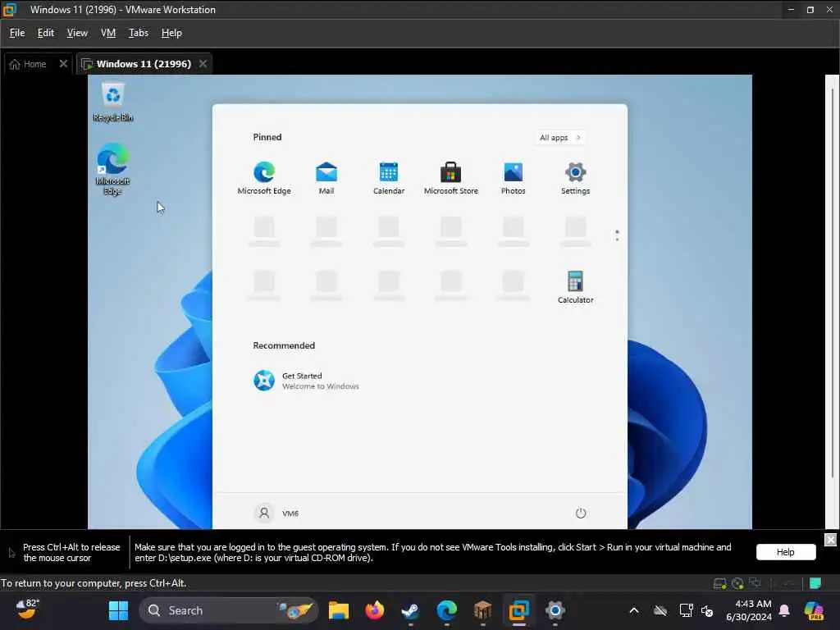Open the host Windows Start button

point(118,610)
